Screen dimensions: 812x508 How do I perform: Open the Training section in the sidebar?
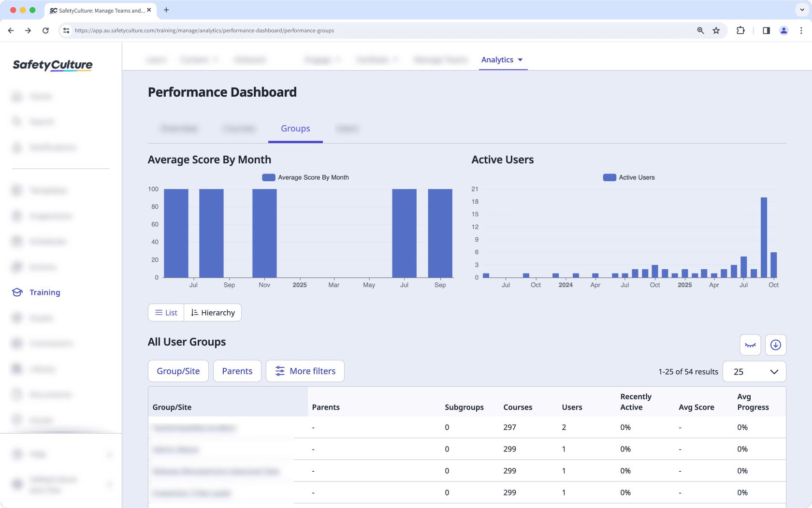(x=44, y=292)
